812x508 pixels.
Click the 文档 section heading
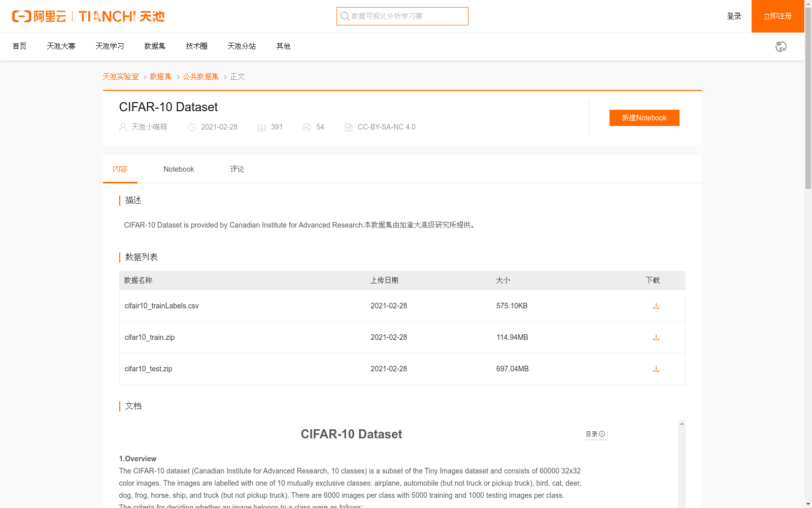click(x=133, y=406)
